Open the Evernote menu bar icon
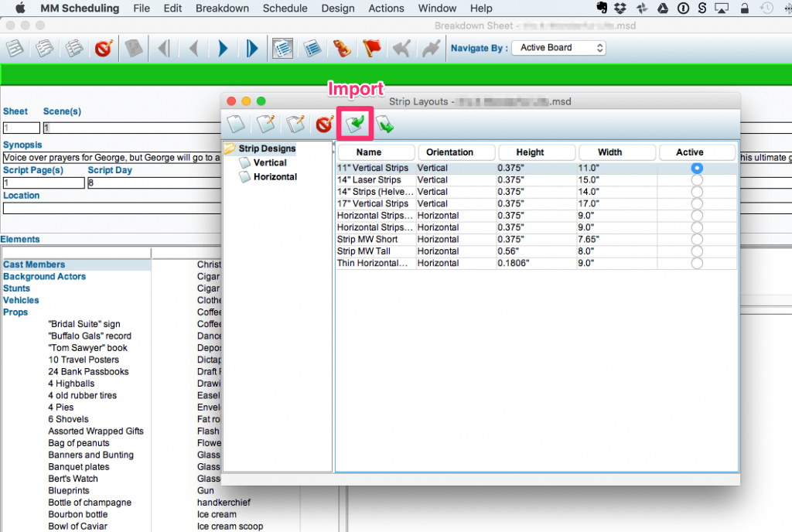This screenshot has height=532, width=792. coord(601,8)
